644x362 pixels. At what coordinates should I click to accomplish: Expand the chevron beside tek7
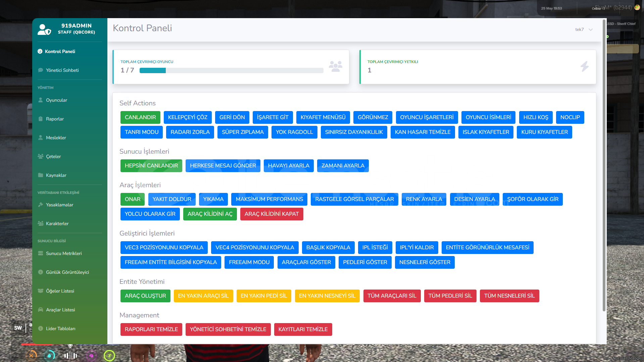point(591,30)
